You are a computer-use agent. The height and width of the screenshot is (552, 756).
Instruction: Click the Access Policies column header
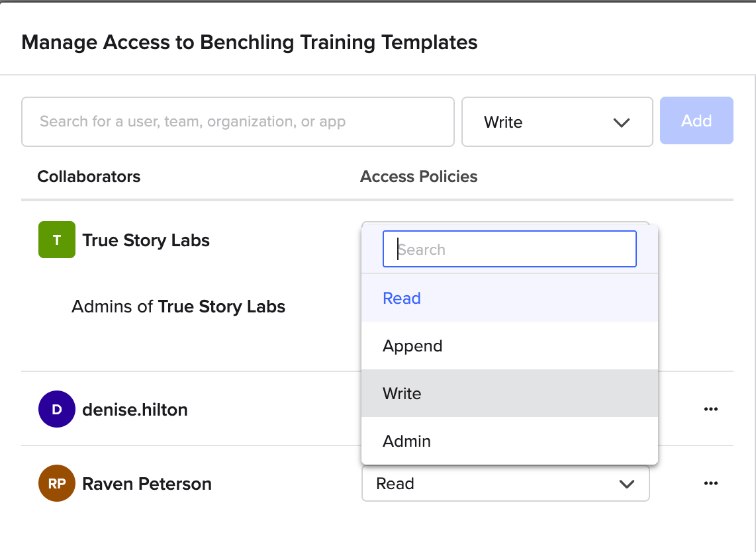point(418,177)
